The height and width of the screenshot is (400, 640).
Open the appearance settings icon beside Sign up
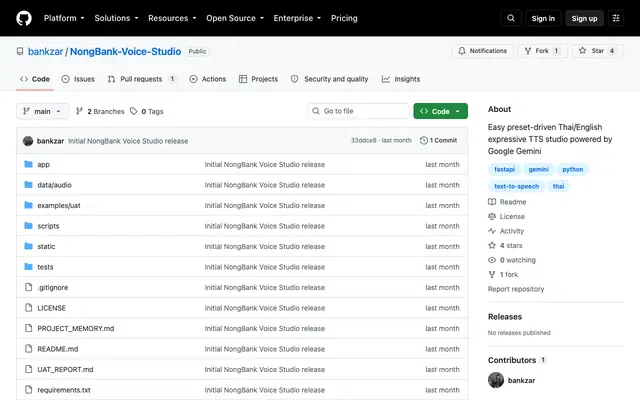616,18
